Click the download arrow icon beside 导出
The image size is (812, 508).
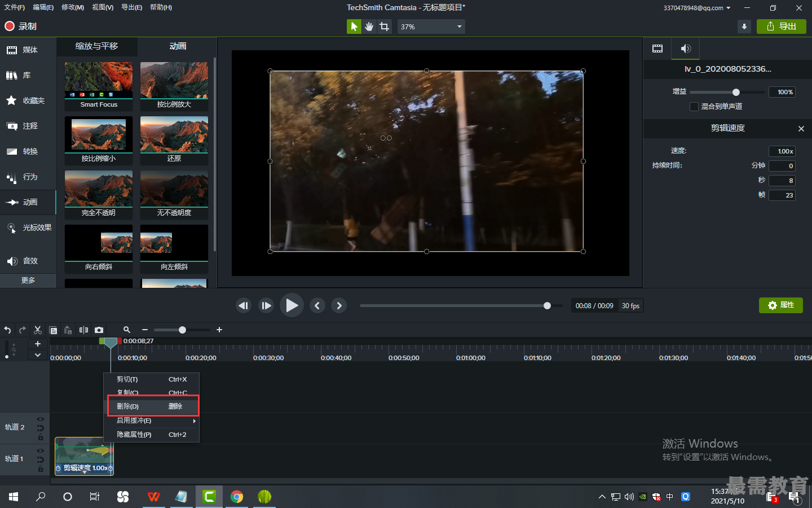point(744,27)
